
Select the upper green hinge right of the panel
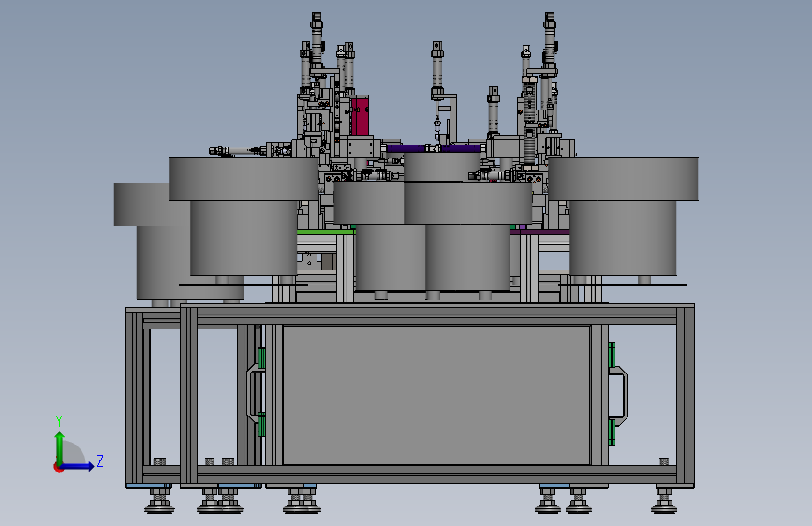[x=612, y=354]
